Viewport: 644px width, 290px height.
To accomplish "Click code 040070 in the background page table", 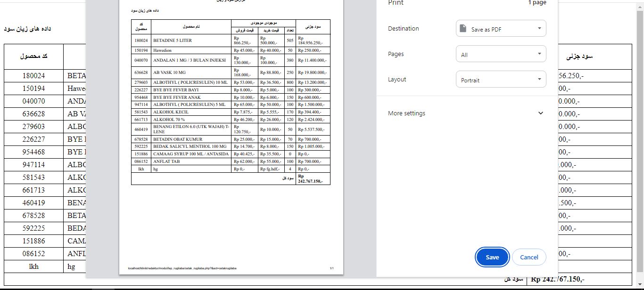I will click(x=33, y=101).
